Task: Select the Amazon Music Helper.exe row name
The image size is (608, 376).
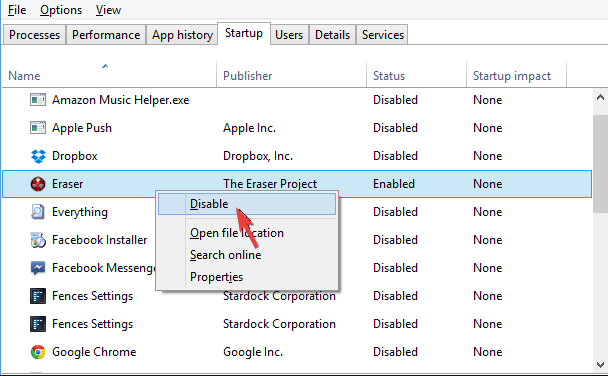Action: click(x=121, y=100)
